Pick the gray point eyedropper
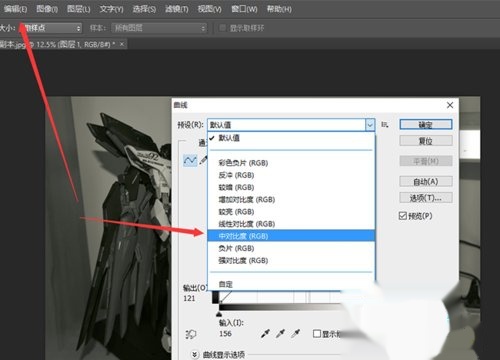The image size is (500, 360). [280, 333]
